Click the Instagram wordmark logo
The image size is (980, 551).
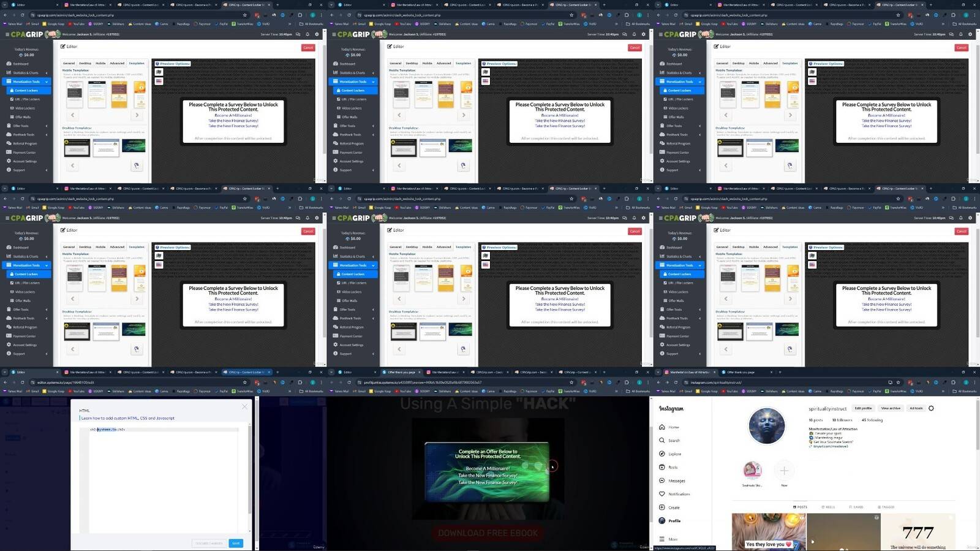pos(671,409)
